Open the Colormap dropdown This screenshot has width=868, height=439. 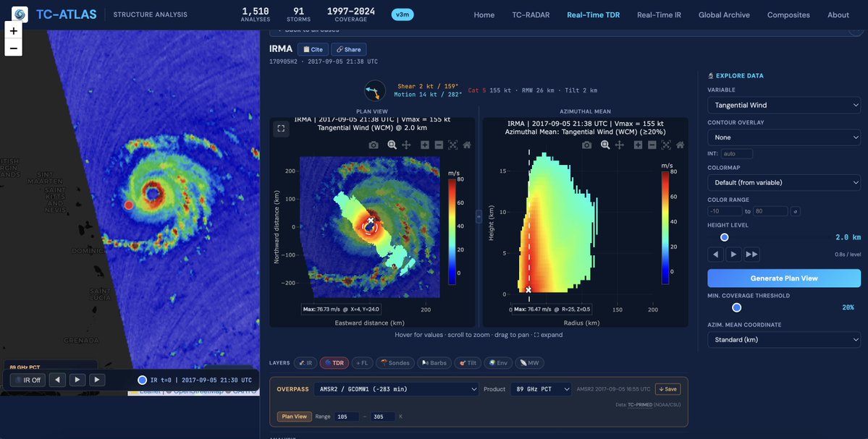tap(784, 182)
